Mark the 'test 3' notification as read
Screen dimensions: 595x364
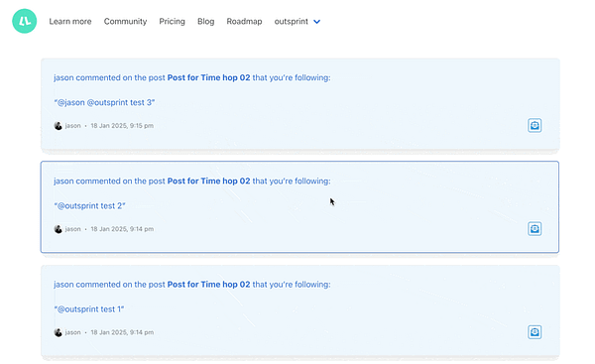(x=535, y=125)
